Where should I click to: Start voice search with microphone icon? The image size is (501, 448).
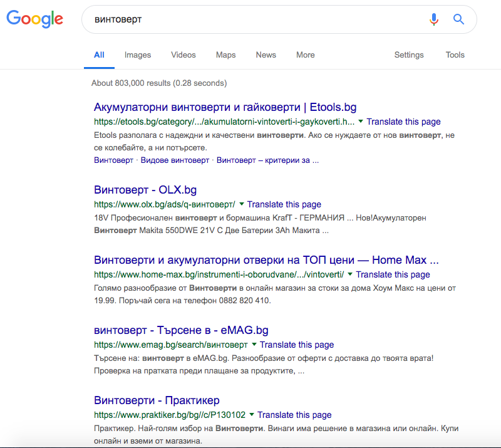pyautogui.click(x=433, y=19)
